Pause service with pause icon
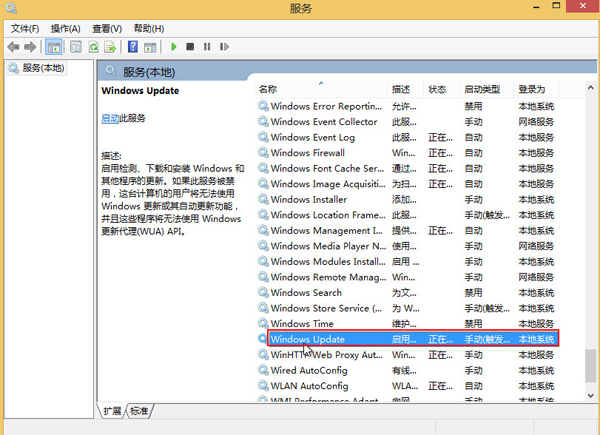The height and width of the screenshot is (435, 600). click(x=207, y=47)
